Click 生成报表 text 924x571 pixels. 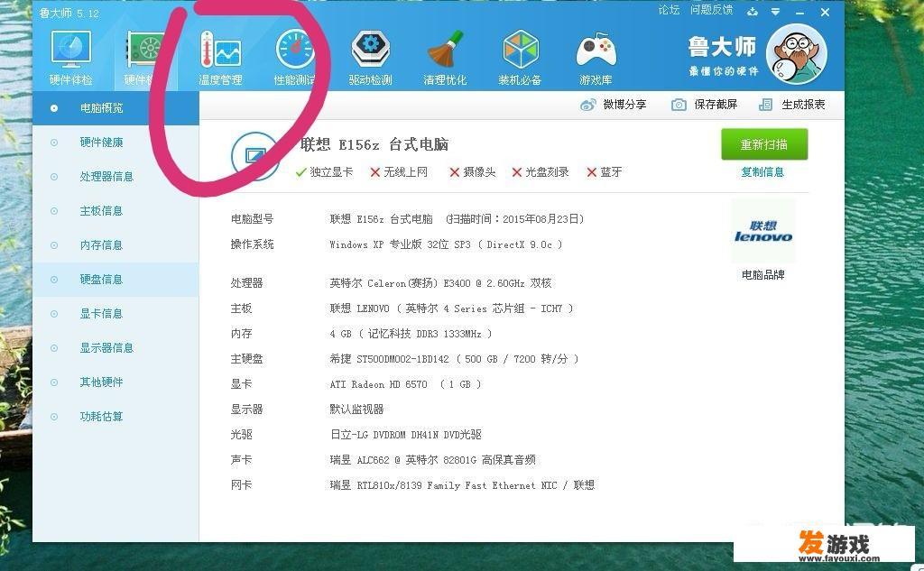(803, 105)
